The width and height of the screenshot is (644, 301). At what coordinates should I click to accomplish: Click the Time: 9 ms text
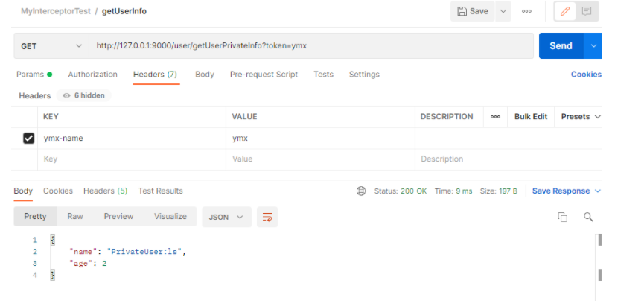tap(453, 191)
